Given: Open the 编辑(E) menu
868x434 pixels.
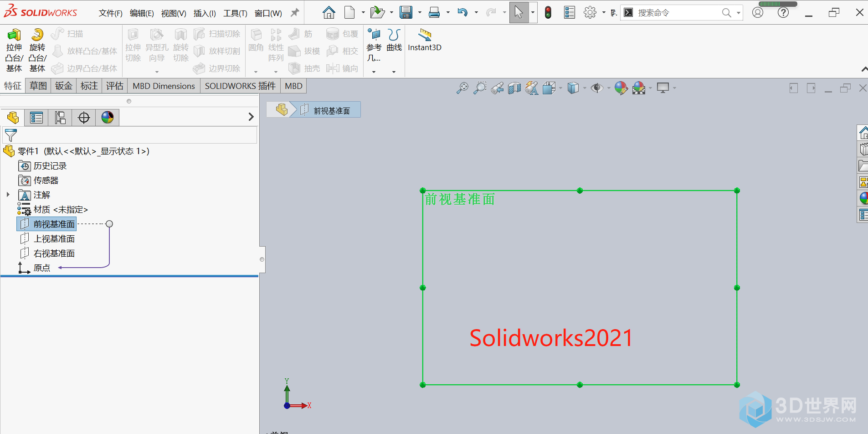Looking at the screenshot, I should point(142,13).
